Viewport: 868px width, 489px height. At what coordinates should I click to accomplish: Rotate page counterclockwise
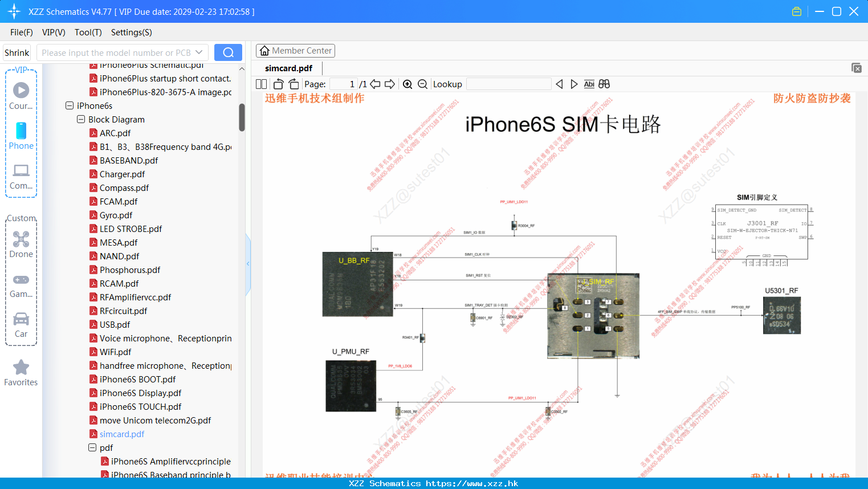pos(278,84)
